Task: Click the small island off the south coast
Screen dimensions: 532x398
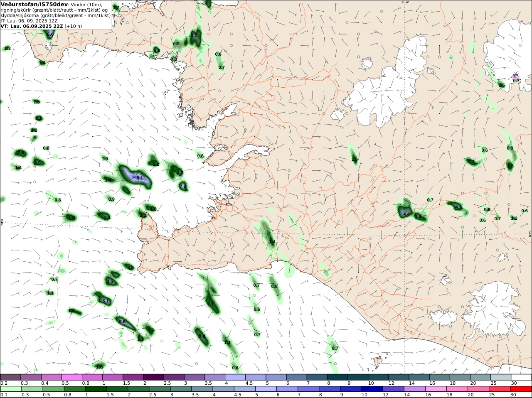Action: pyautogui.click(x=378, y=361)
